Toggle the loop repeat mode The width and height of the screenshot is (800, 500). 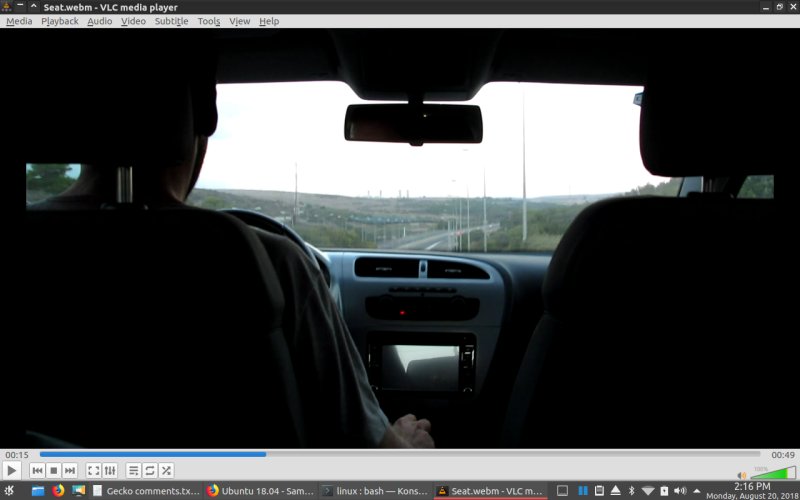point(149,470)
